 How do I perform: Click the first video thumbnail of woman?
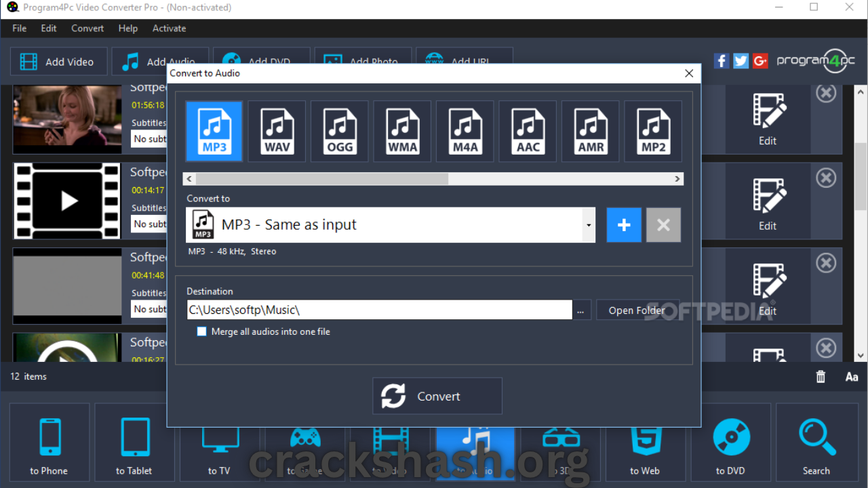pyautogui.click(x=67, y=116)
